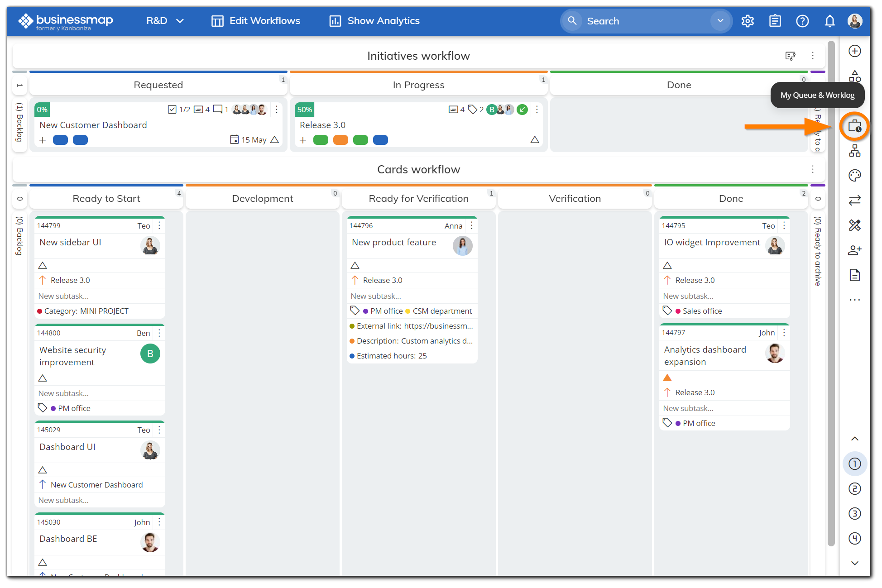Switch to workspace 2 in the sidebar
882x588 pixels.
[x=854, y=488]
